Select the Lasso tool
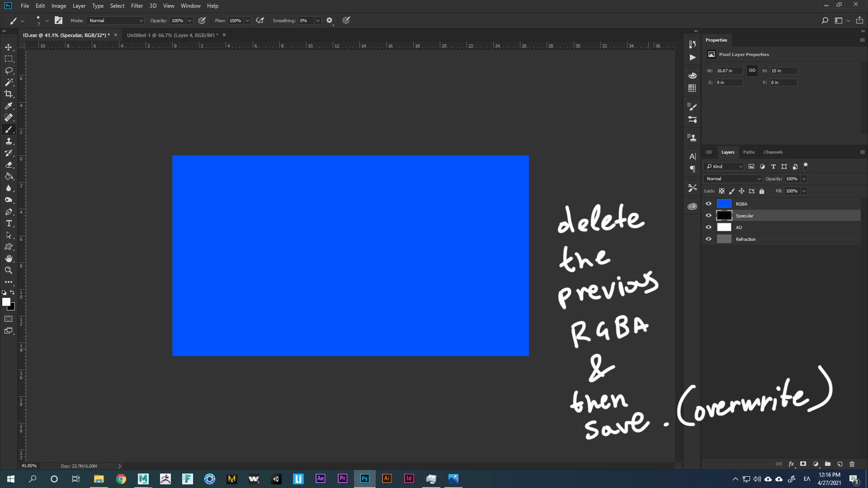This screenshot has height=488, width=868. 9,71
